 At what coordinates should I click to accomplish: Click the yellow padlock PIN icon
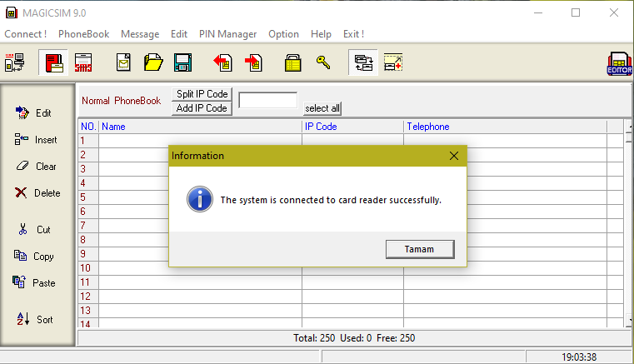[x=292, y=62]
